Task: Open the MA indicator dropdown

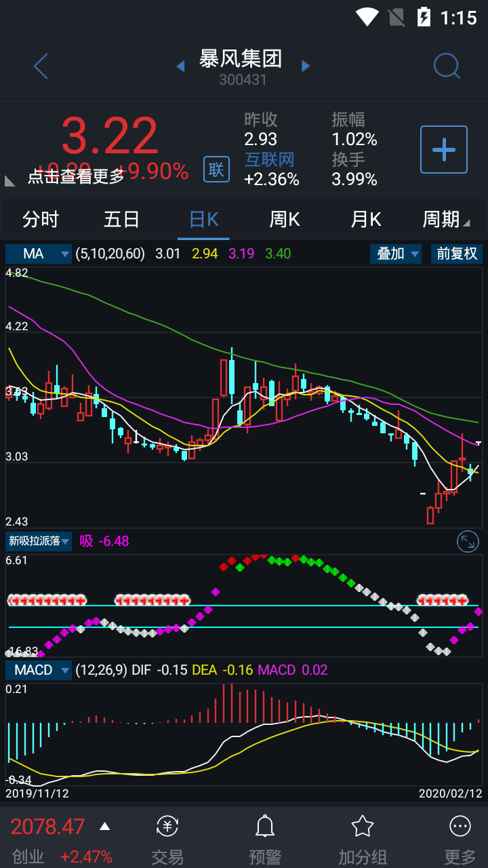Action: pyautogui.click(x=39, y=254)
